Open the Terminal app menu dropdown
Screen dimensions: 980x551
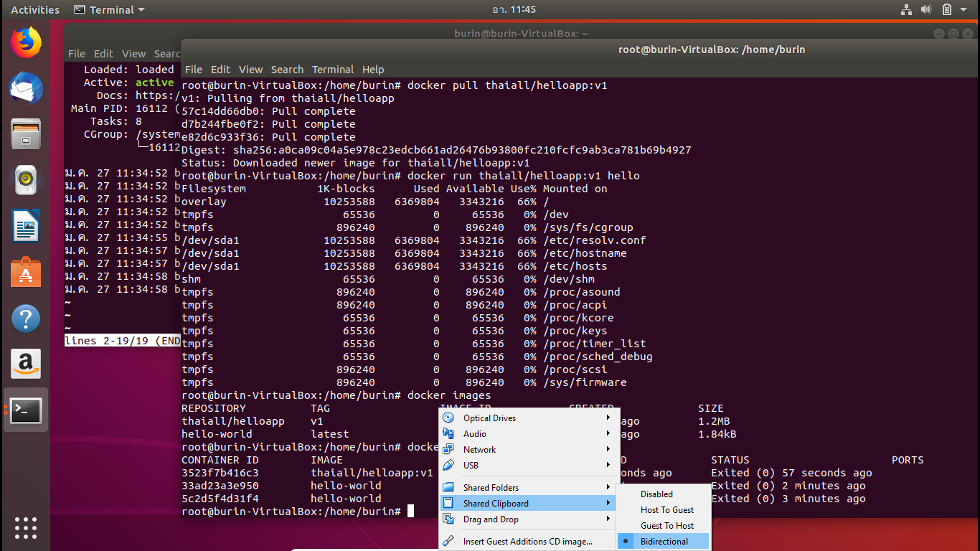coord(109,10)
